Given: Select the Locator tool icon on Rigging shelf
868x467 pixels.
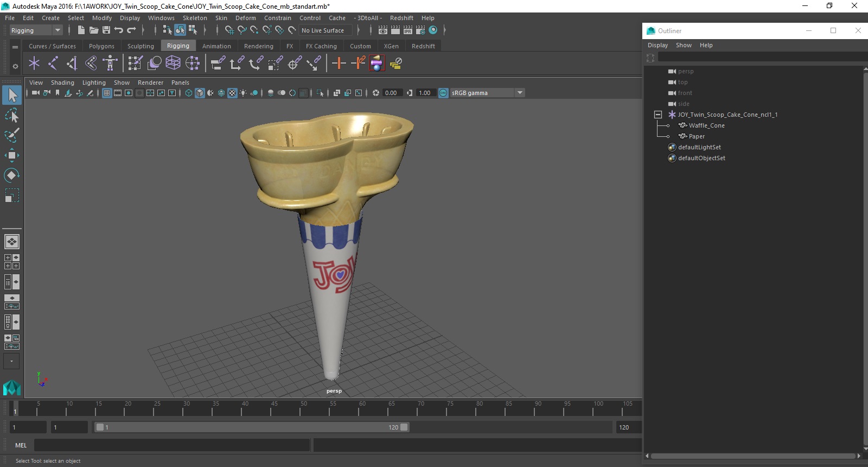Looking at the screenshot, I should point(34,64).
